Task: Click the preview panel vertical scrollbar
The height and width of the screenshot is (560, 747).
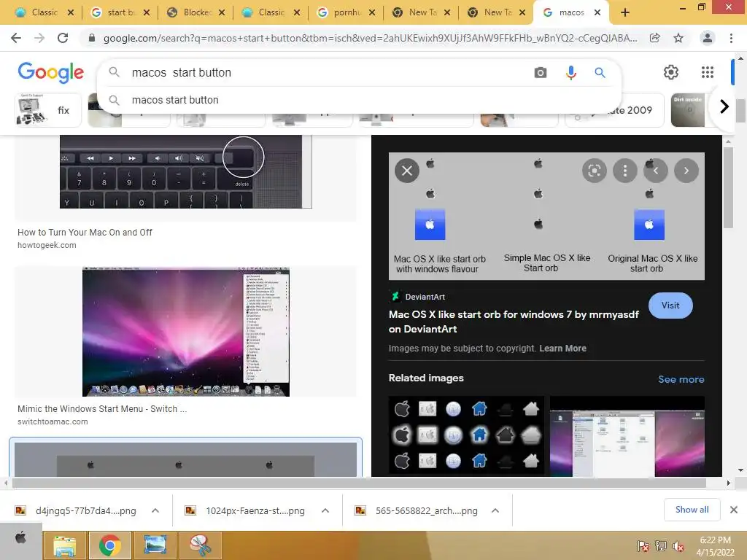Action: tap(728, 187)
